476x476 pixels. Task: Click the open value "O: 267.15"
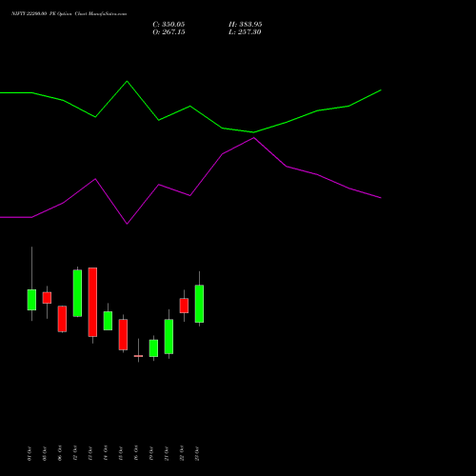click(169, 32)
